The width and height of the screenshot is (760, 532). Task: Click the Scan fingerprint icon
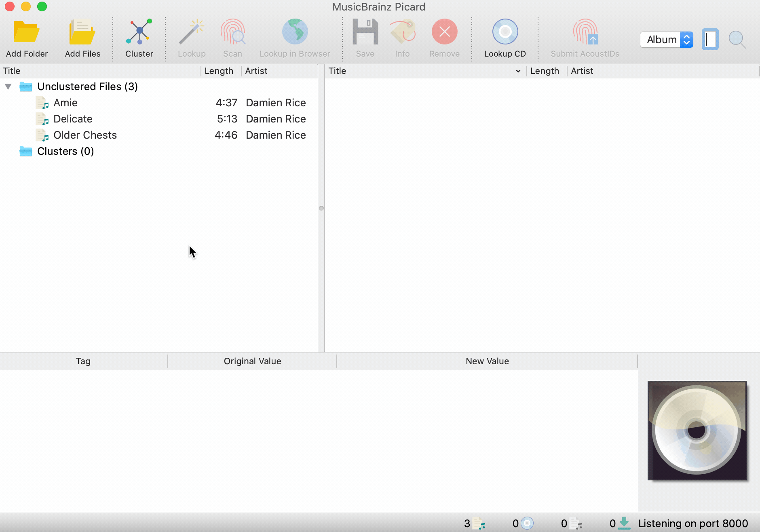point(232,32)
